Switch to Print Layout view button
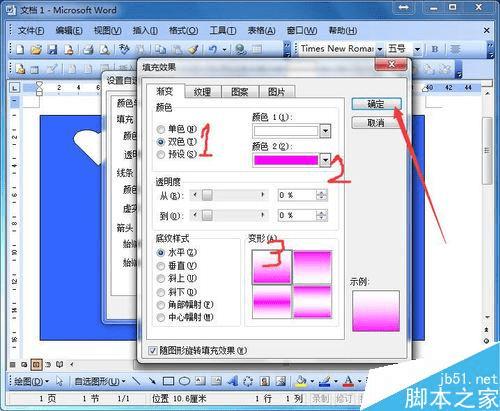500x411 pixels. click(x=36, y=364)
